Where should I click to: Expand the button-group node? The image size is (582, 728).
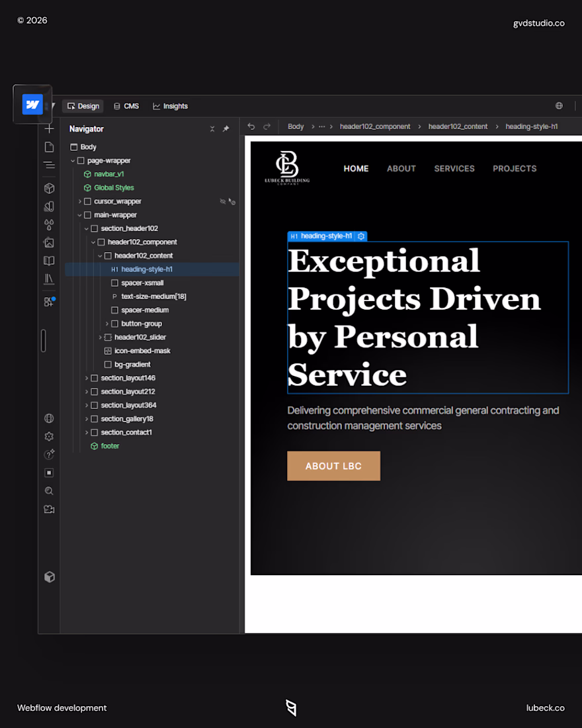pos(106,324)
